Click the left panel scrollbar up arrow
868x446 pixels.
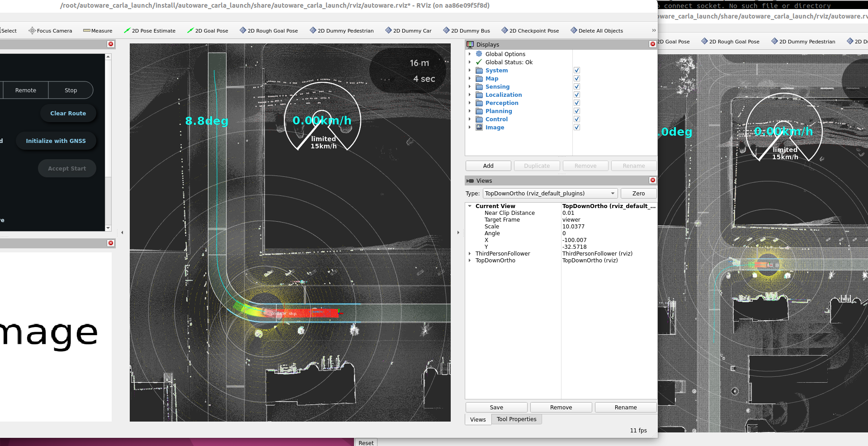point(108,57)
